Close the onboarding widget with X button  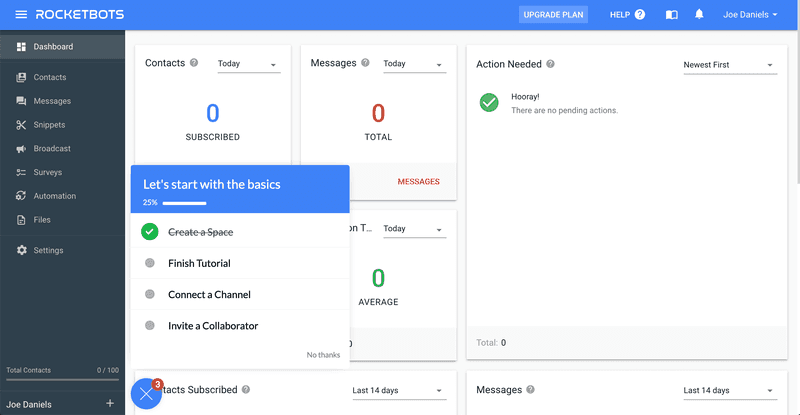pyautogui.click(x=146, y=394)
